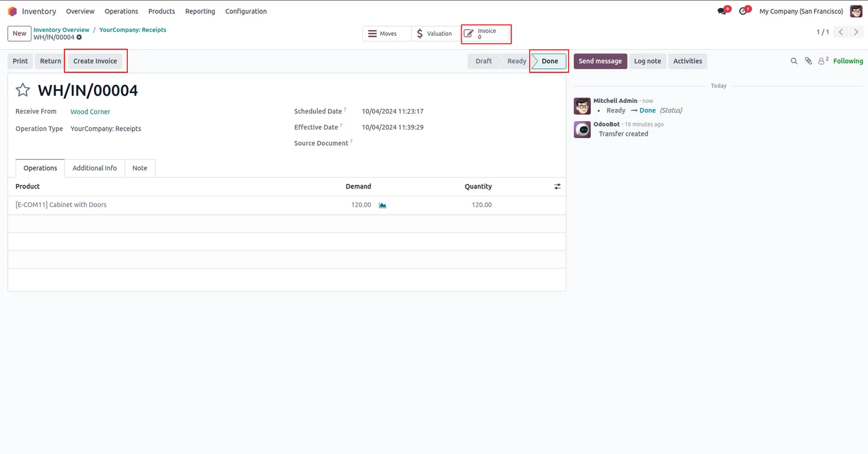Click the 'Transfer created' OdooBot message
Image resolution: width=868 pixels, height=454 pixels.
[x=623, y=134]
